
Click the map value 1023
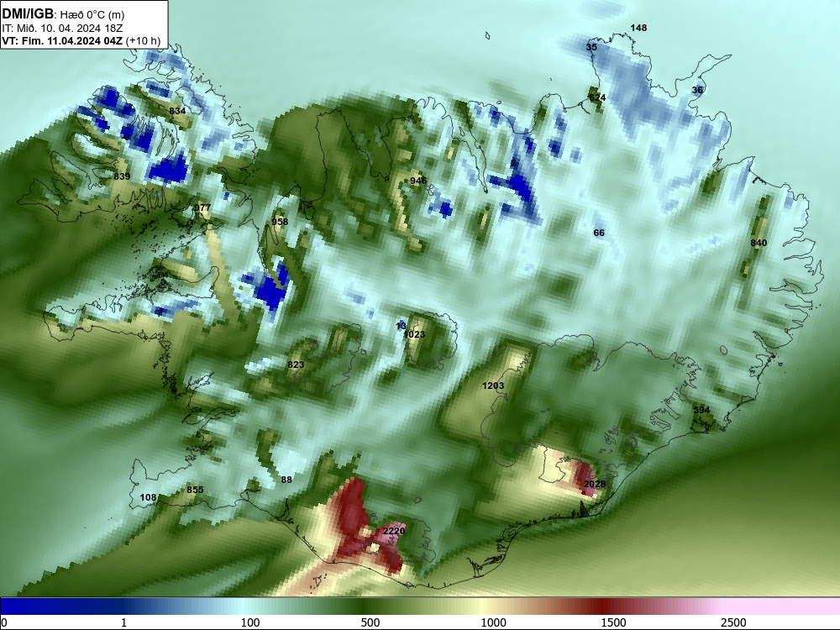(x=414, y=334)
